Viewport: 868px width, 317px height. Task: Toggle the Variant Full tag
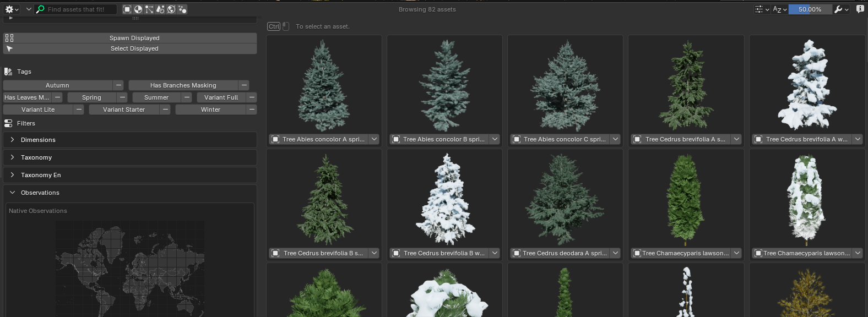(x=221, y=97)
